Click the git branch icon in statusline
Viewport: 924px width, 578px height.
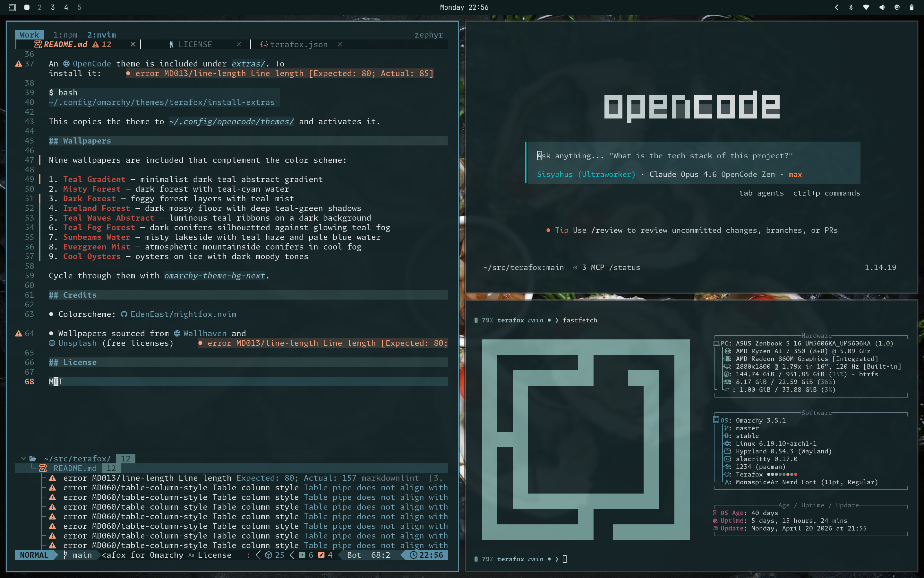tap(66, 555)
